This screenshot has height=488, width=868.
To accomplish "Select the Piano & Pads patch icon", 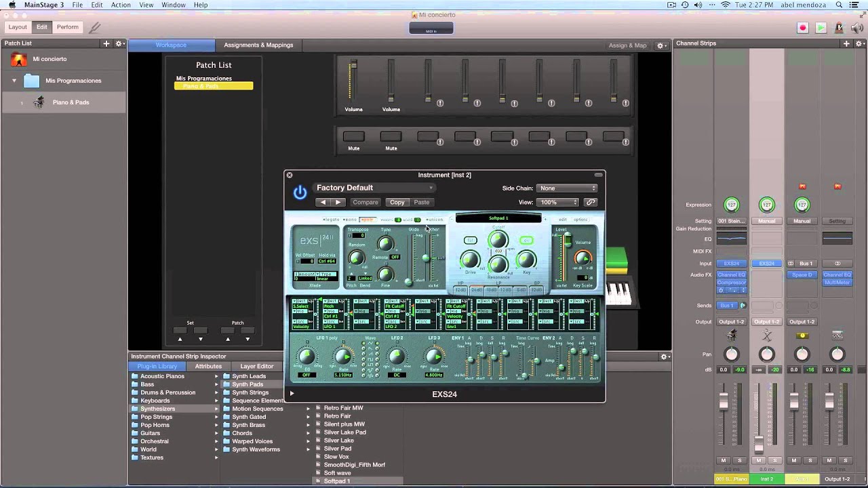I will (x=39, y=102).
